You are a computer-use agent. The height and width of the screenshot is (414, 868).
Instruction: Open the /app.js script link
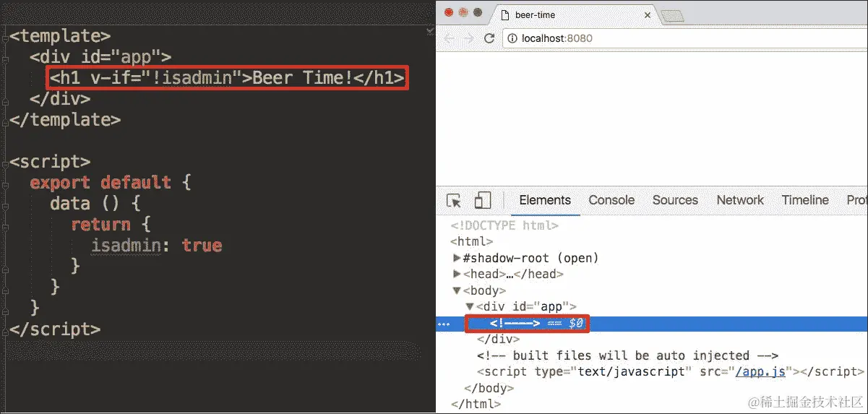(x=762, y=371)
